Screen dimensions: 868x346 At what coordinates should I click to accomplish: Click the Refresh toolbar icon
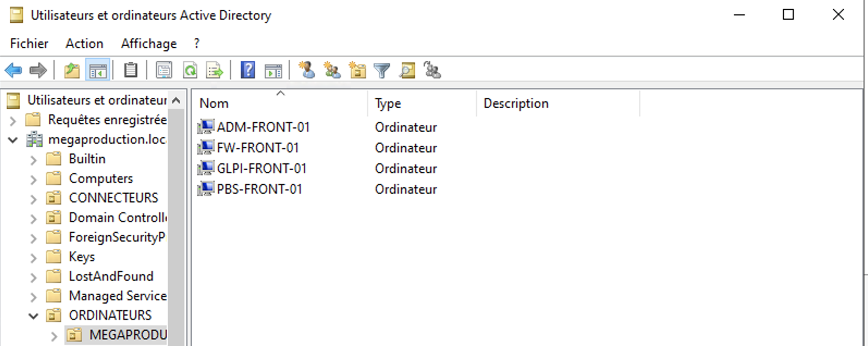[190, 70]
